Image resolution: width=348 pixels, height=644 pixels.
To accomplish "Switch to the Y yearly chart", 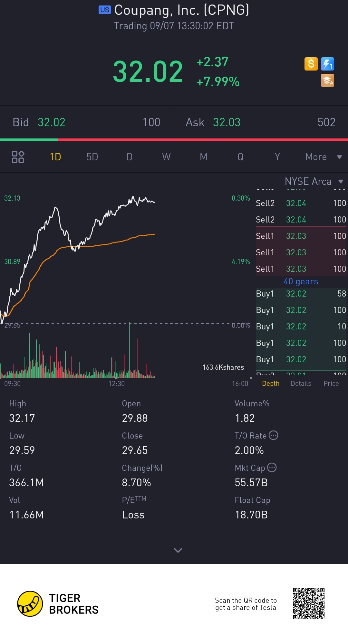I will point(277,157).
